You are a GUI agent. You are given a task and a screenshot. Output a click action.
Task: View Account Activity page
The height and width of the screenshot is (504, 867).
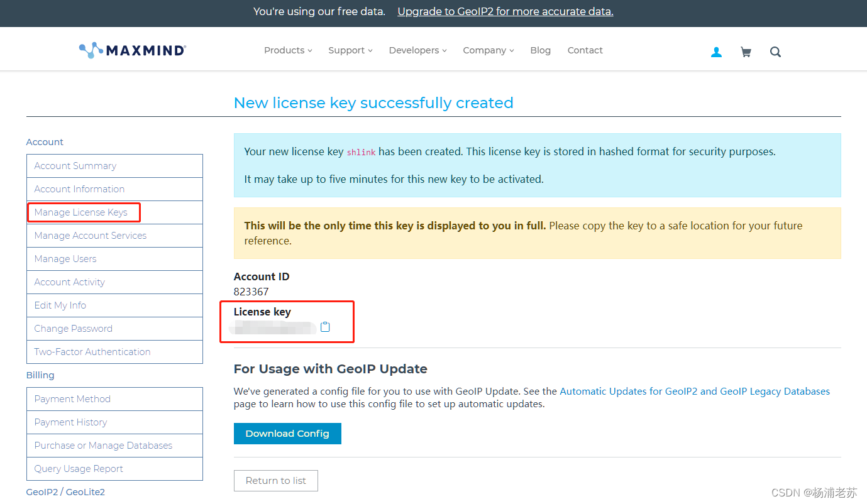[x=114, y=282]
